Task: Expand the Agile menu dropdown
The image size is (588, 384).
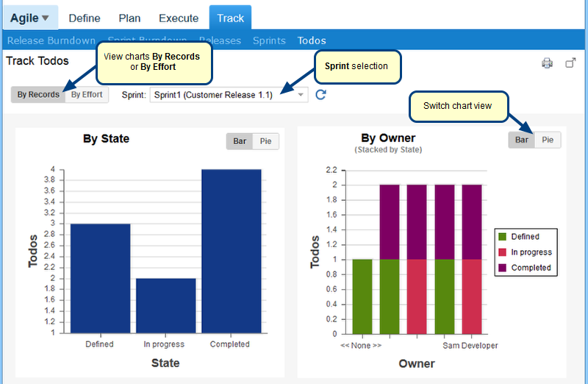Action: tap(29, 18)
